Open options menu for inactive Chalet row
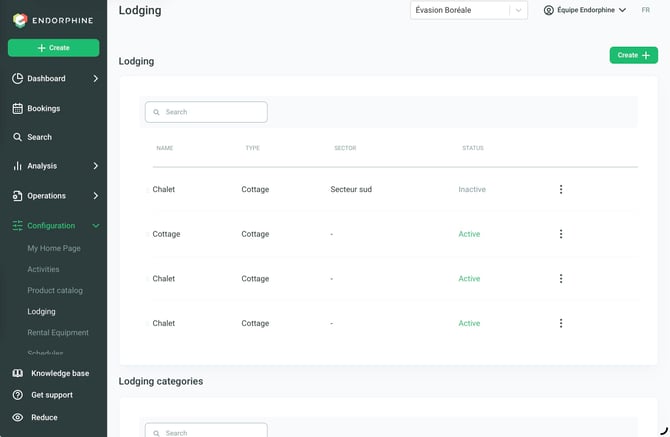 [561, 189]
